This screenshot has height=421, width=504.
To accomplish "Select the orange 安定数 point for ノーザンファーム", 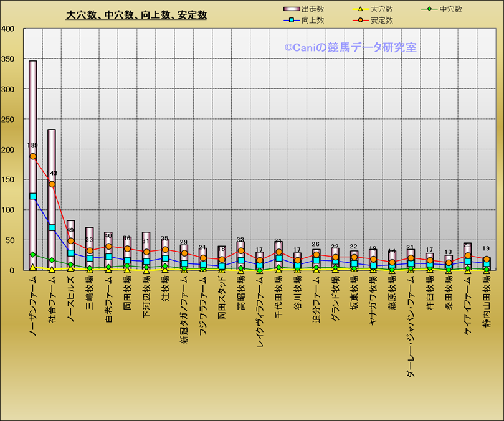I will coord(33,156).
